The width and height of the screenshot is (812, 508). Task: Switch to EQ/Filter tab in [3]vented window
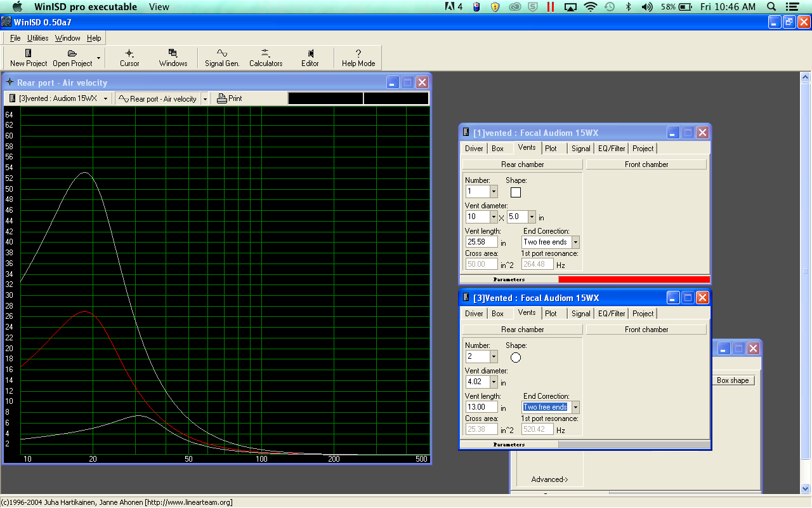(612, 314)
